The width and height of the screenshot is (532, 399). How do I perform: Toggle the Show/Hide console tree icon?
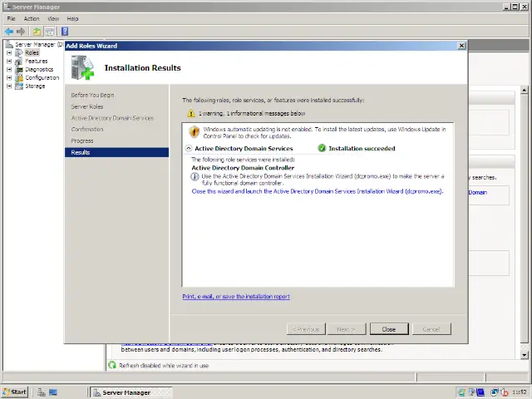pyautogui.click(x=50, y=32)
